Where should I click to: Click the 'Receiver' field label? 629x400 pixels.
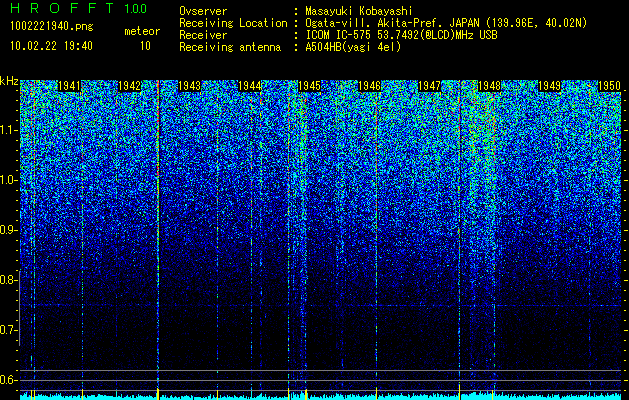(203, 35)
